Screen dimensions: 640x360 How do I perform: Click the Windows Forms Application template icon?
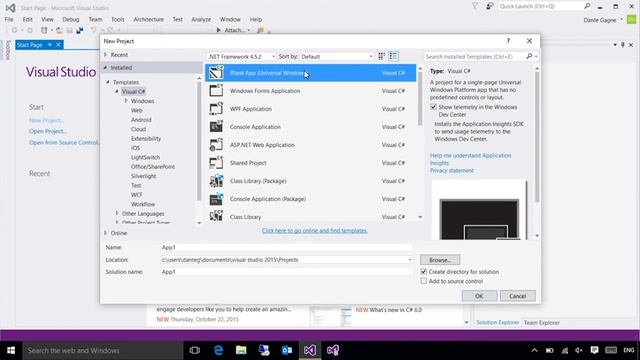click(x=216, y=91)
